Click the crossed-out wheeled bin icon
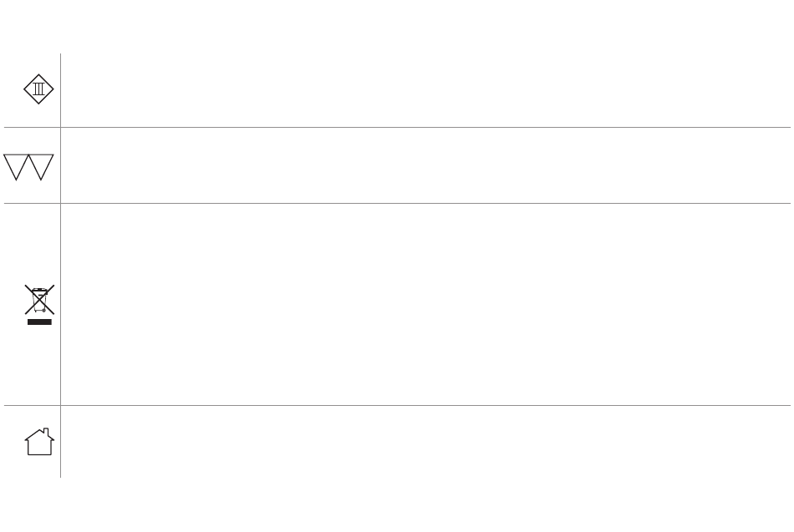Image resolution: width=794 pixels, height=532 pixels. click(x=39, y=299)
